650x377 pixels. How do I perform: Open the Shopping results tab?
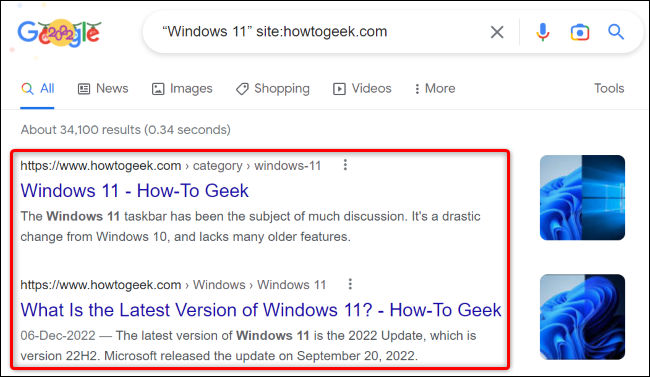[x=273, y=88]
